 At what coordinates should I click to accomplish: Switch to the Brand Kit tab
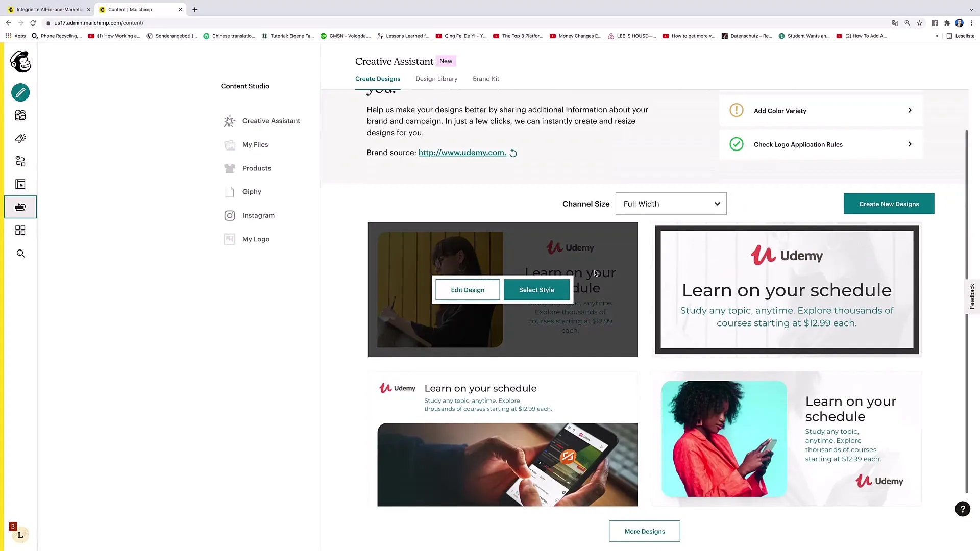486,79
